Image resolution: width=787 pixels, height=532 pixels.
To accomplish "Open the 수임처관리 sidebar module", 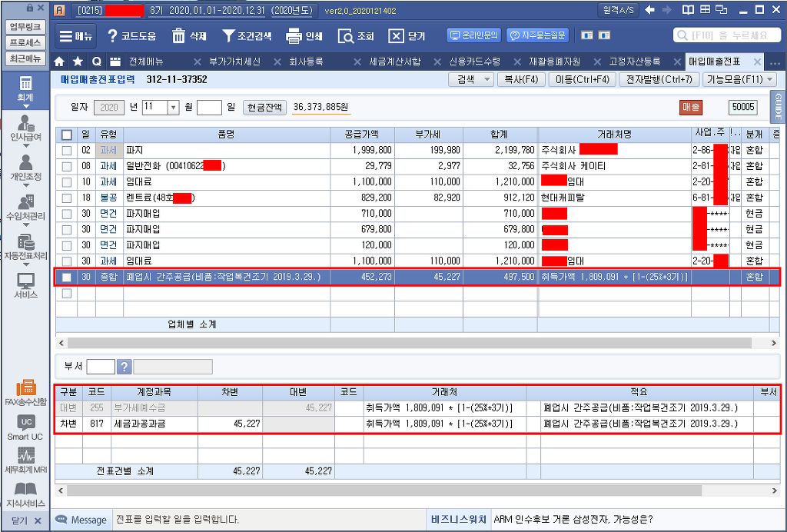I will pos(25,208).
